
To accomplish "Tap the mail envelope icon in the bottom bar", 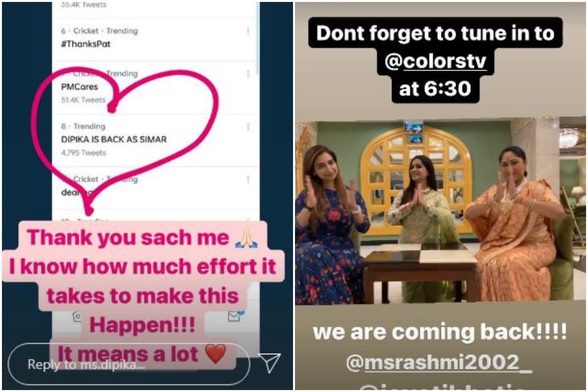I will [x=234, y=317].
